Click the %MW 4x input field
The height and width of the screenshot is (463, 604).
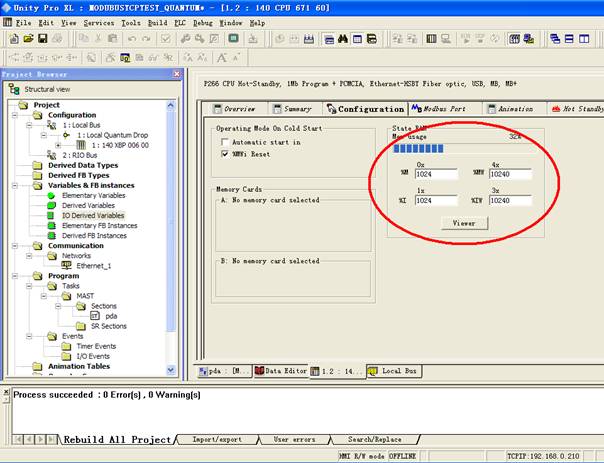(x=510, y=173)
